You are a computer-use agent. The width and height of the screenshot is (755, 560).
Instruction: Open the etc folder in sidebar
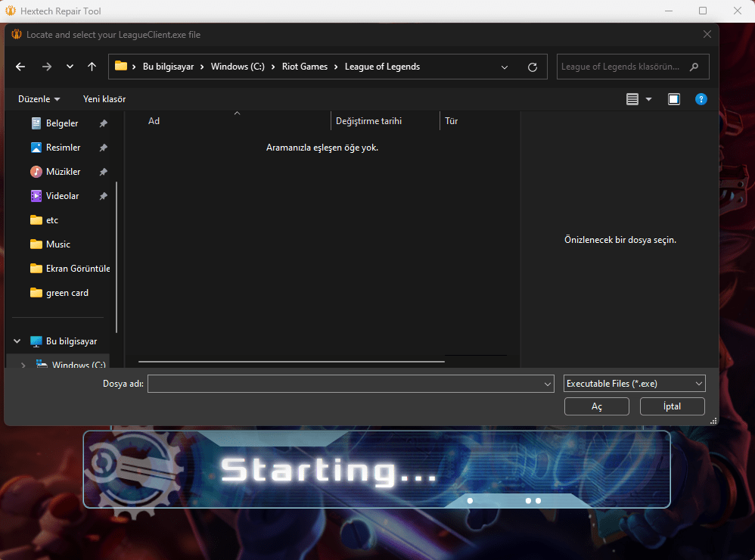click(52, 220)
